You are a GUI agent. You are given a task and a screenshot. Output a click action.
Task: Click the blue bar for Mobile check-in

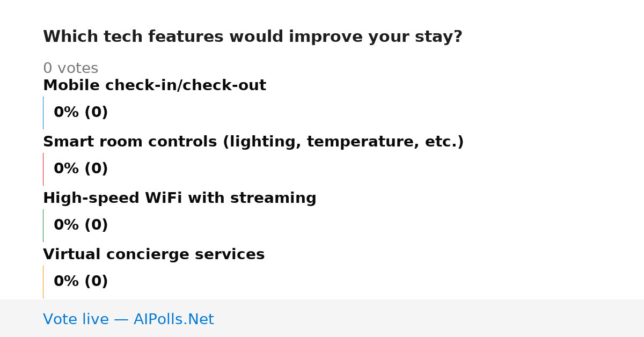pos(43,113)
